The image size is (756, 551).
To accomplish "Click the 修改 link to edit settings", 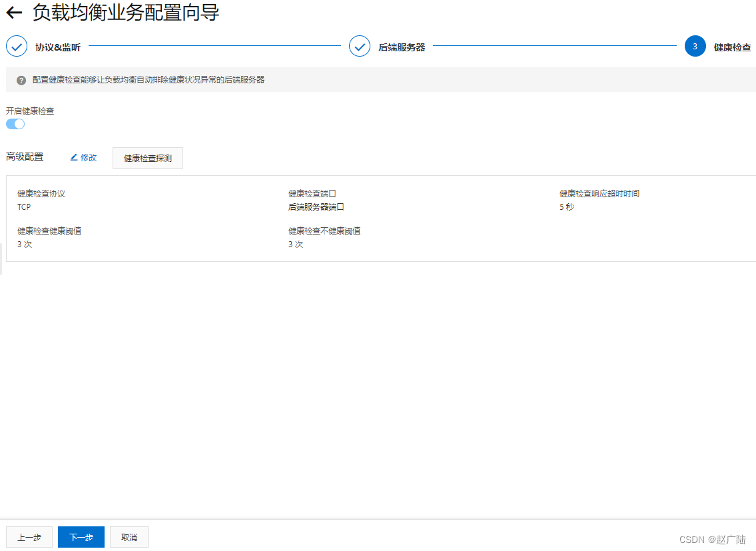I will pos(86,157).
